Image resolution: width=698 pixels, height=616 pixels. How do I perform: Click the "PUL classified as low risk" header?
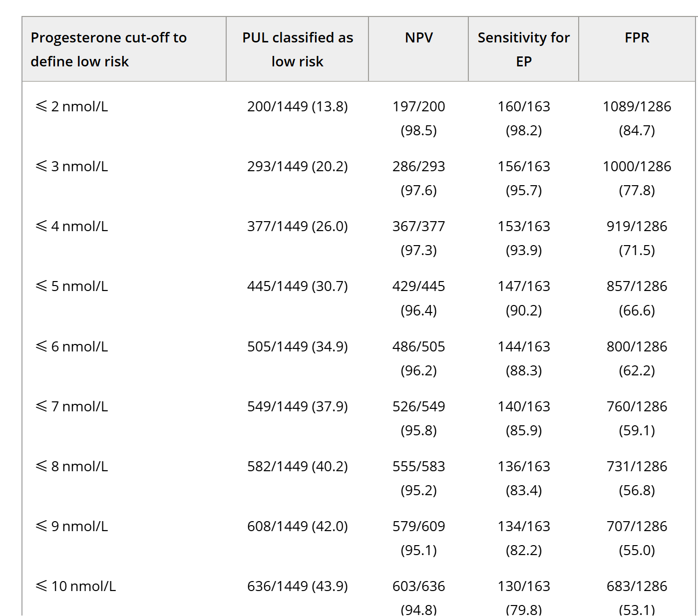pyautogui.click(x=298, y=49)
